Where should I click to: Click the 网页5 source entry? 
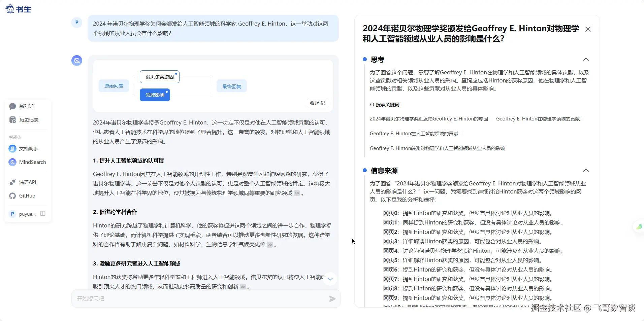(x=463, y=260)
